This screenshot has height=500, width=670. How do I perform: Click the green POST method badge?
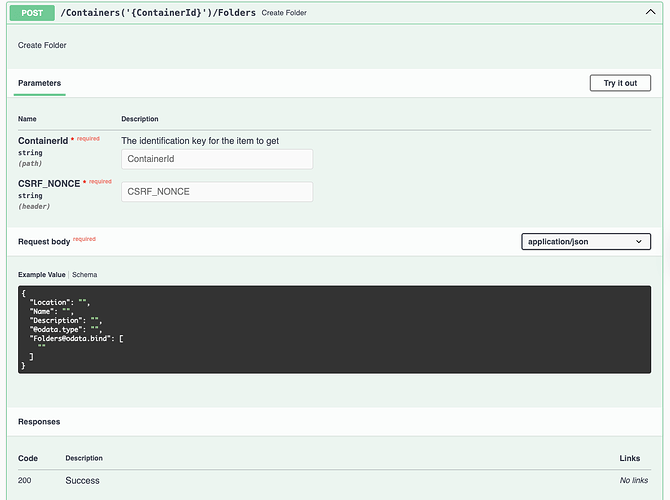coord(32,13)
